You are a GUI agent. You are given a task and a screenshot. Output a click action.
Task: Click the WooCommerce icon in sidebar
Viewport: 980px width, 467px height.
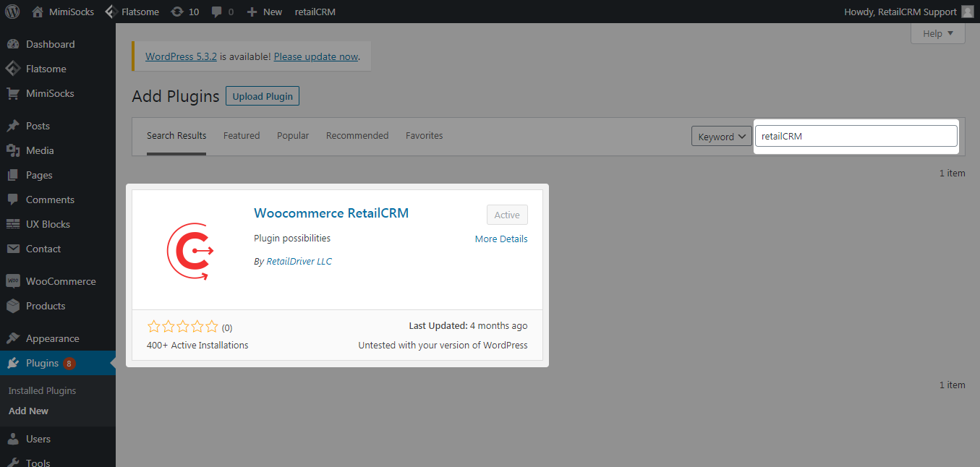(x=13, y=281)
